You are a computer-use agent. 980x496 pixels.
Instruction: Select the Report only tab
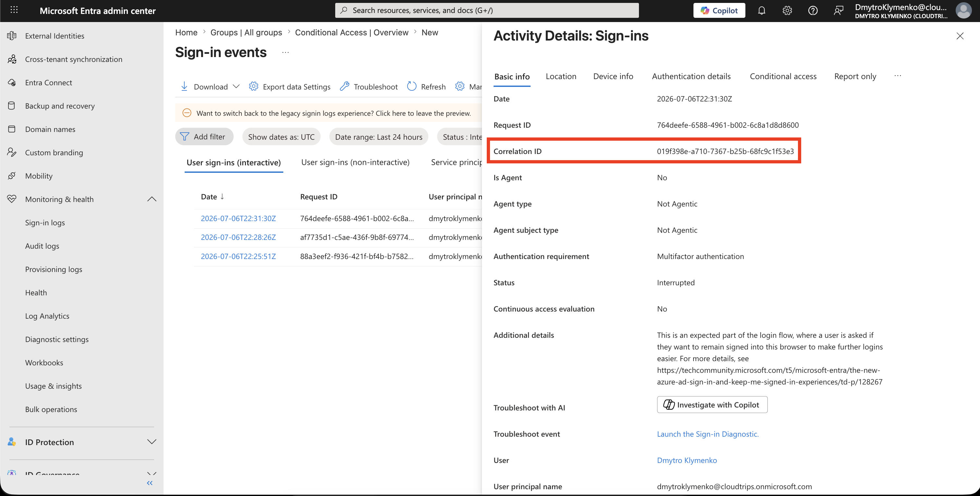click(855, 77)
